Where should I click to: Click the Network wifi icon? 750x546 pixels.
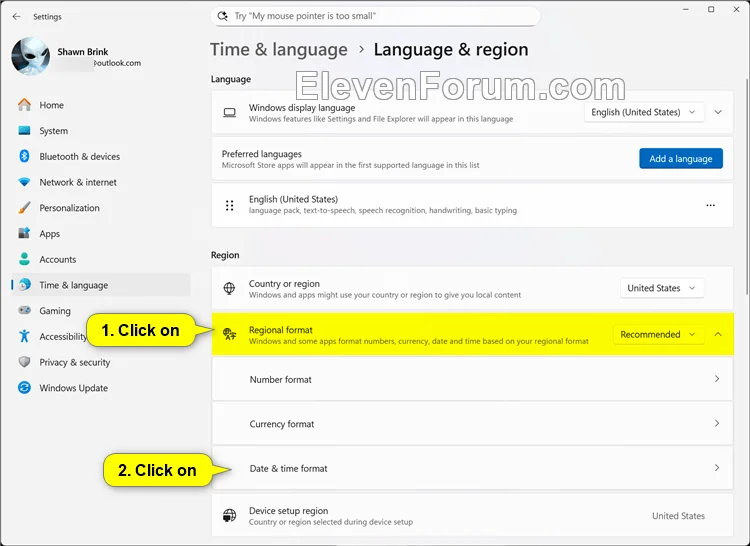pyautogui.click(x=24, y=182)
